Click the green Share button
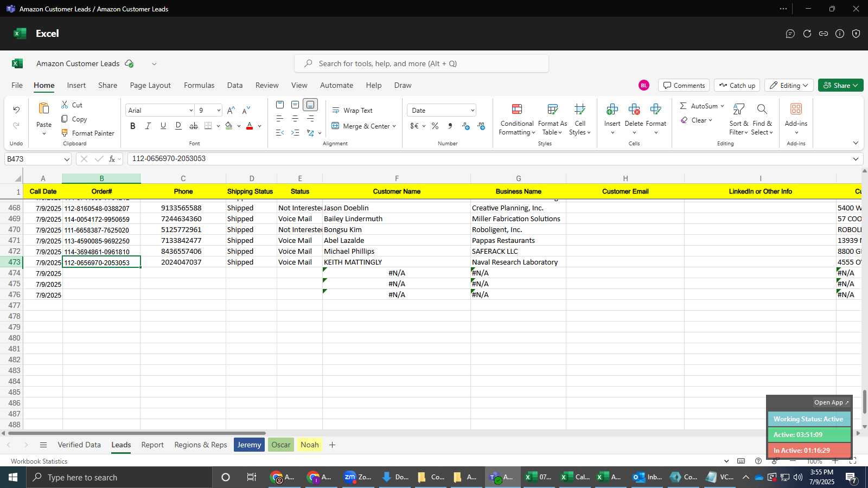The image size is (868, 488). tap(840, 86)
